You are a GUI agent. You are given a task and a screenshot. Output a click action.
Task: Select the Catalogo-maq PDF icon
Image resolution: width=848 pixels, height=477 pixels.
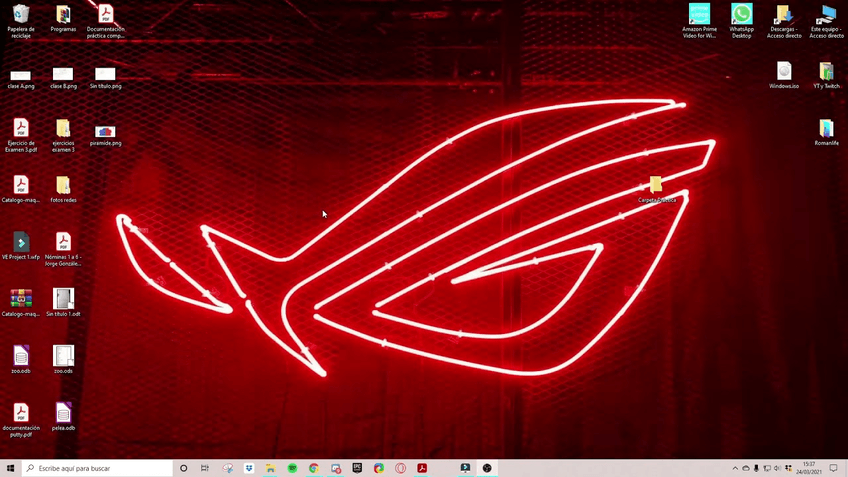click(x=21, y=189)
